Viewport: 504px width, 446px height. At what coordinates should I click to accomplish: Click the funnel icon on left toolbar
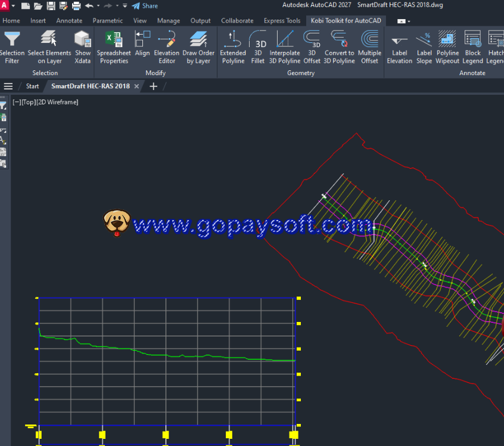pyautogui.click(x=3, y=106)
